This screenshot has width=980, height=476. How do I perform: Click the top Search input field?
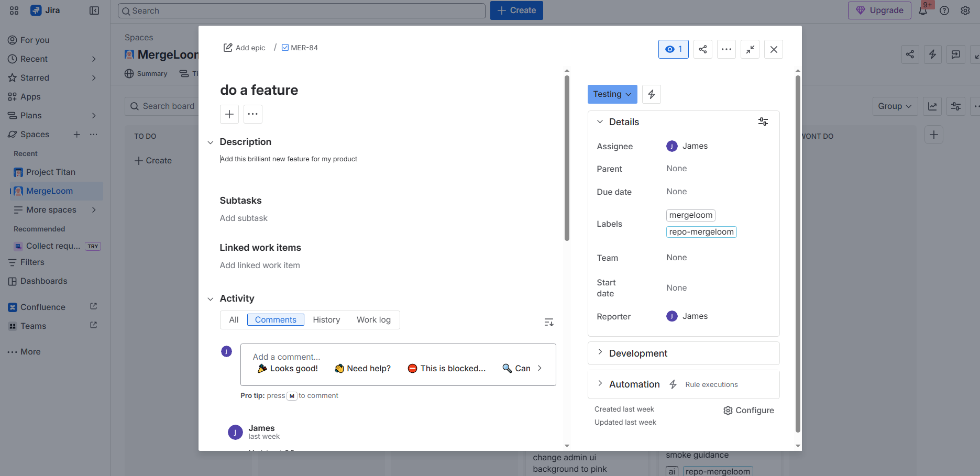(x=302, y=10)
